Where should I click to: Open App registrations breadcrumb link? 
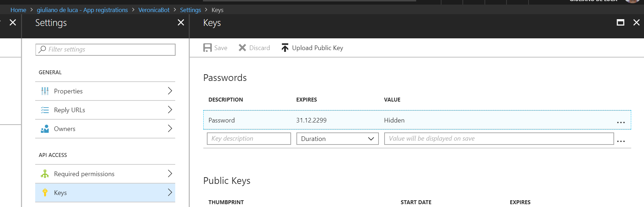point(82,10)
